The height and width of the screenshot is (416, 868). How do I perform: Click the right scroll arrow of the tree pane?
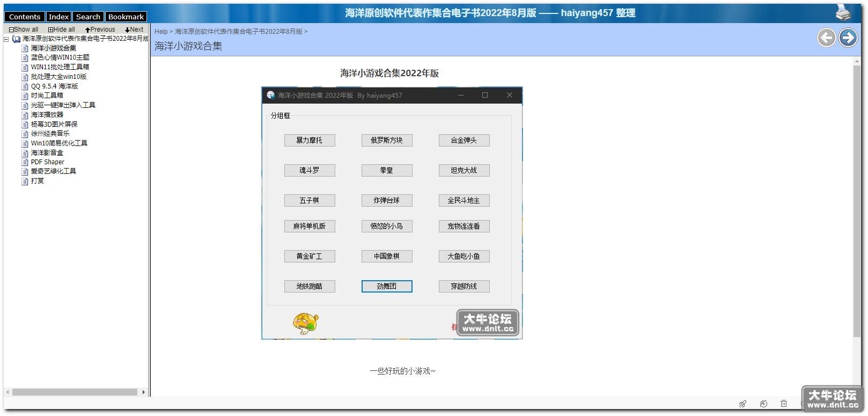click(143, 392)
